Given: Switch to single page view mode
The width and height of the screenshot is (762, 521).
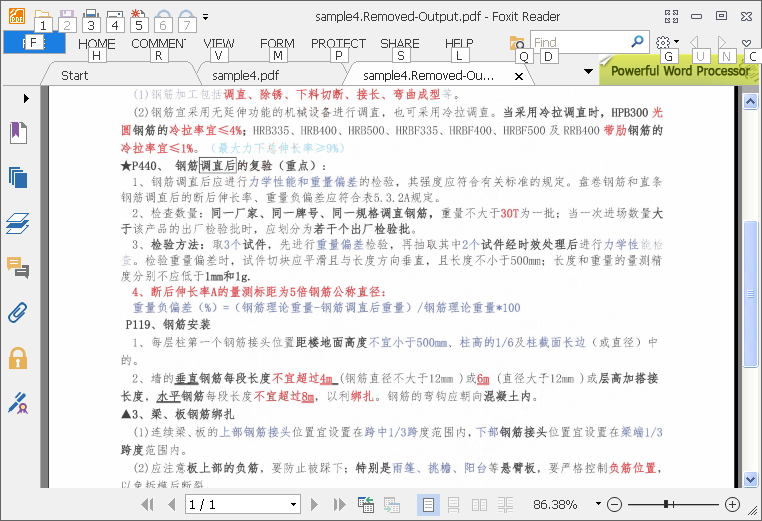Looking at the screenshot, I should click(x=428, y=505).
